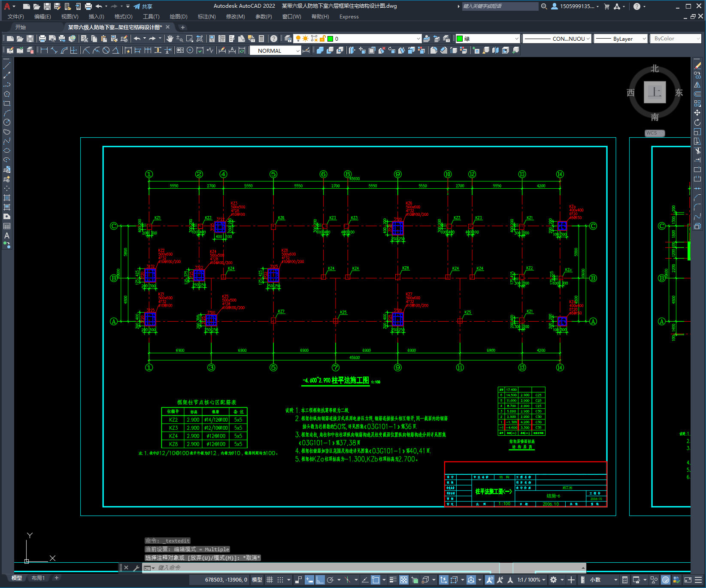Open the Express menu

349,17
